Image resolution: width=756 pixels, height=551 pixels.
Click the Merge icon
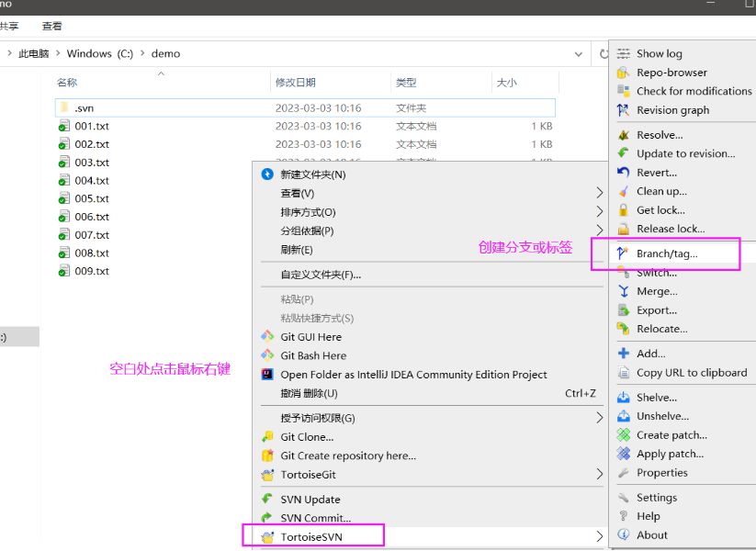pyautogui.click(x=624, y=291)
